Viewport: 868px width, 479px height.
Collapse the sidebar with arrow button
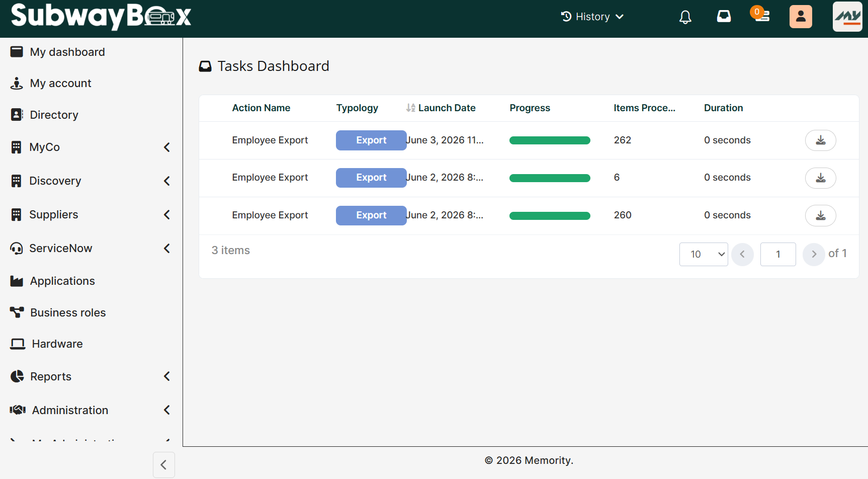click(163, 465)
